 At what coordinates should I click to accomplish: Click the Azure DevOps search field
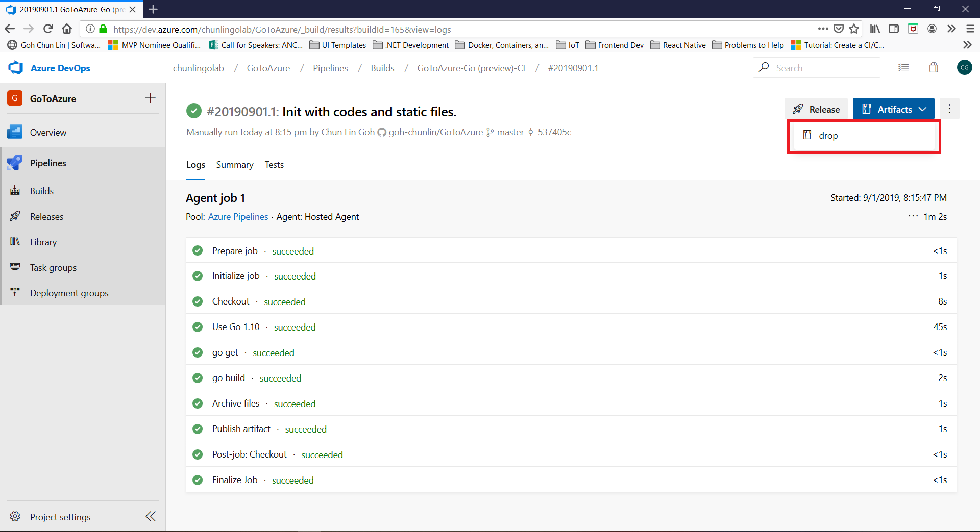point(817,68)
